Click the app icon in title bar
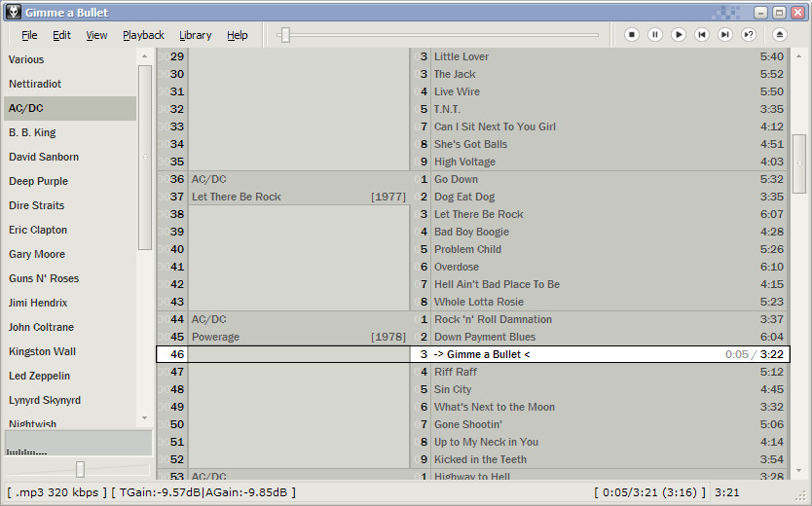The image size is (812, 506). click(13, 12)
